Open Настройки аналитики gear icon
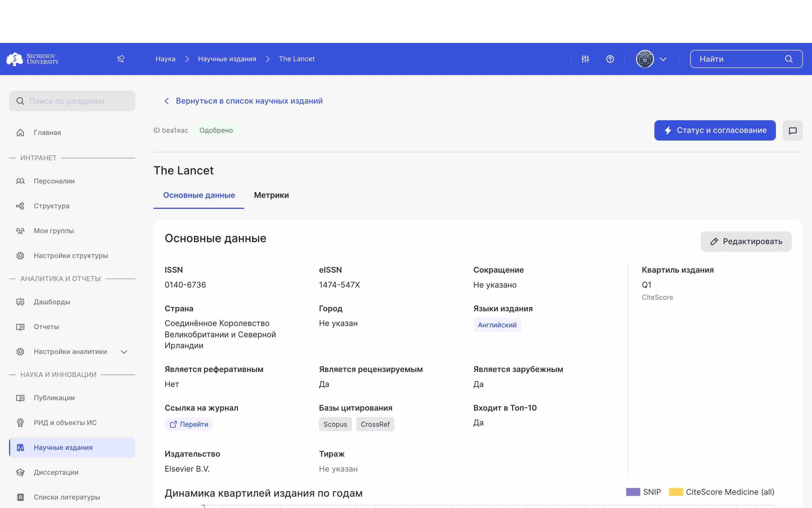 pyautogui.click(x=20, y=351)
